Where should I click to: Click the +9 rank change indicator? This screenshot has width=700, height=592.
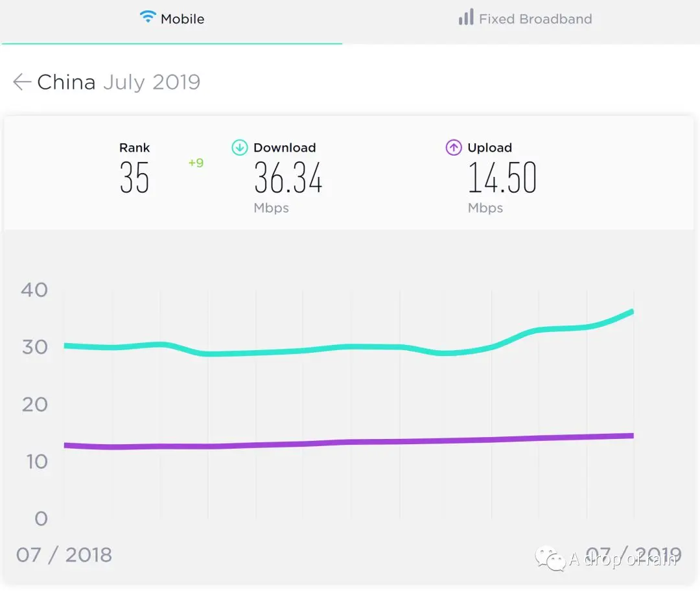[196, 163]
